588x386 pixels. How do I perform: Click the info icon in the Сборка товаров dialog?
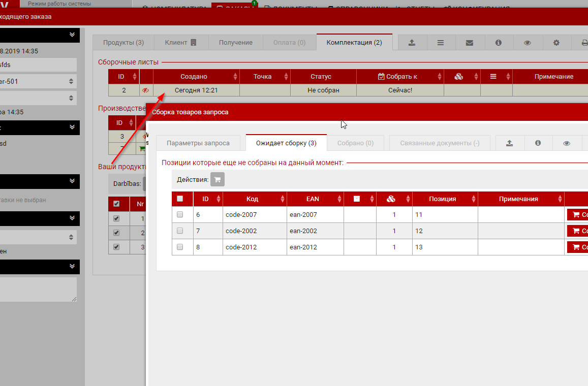point(538,143)
